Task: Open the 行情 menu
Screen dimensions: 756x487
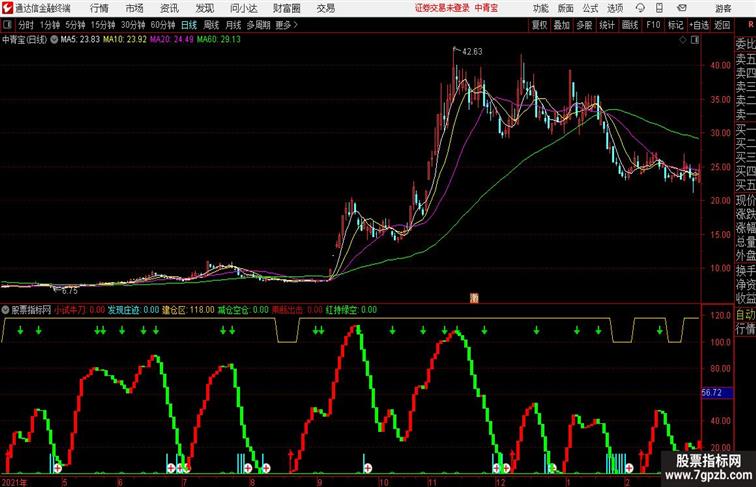Action: tap(99, 8)
